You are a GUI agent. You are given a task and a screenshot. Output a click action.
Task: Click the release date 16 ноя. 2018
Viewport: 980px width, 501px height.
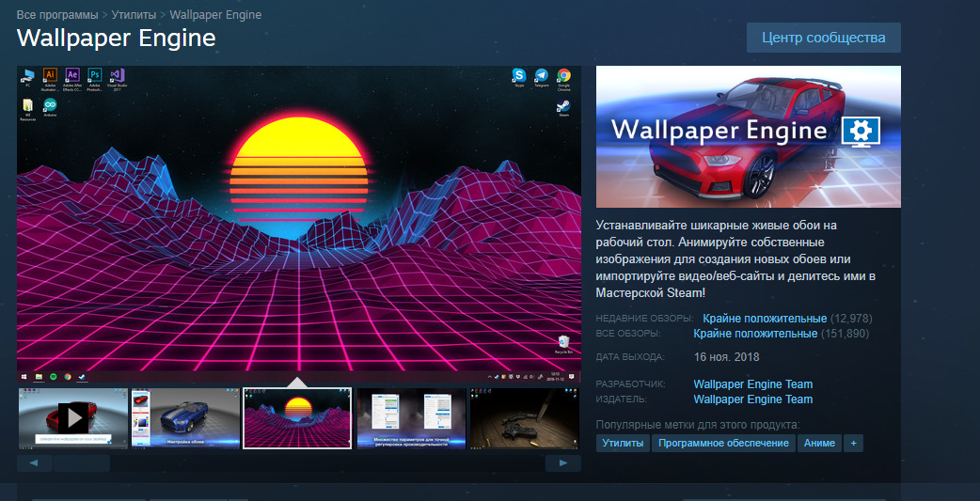[726, 357]
